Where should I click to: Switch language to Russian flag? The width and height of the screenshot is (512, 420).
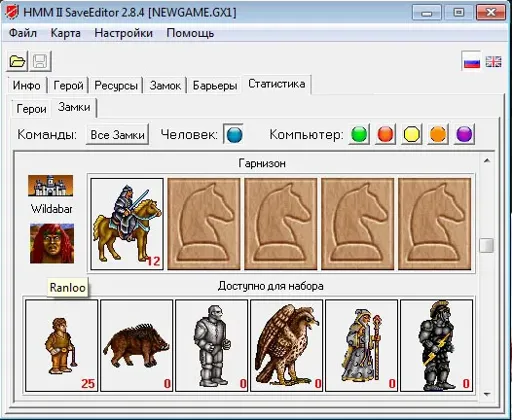click(472, 61)
